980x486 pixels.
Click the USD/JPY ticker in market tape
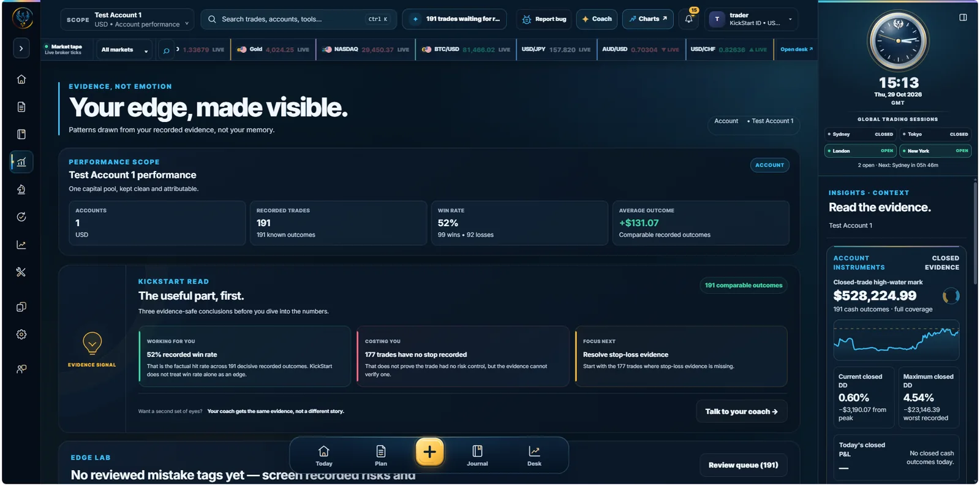556,50
